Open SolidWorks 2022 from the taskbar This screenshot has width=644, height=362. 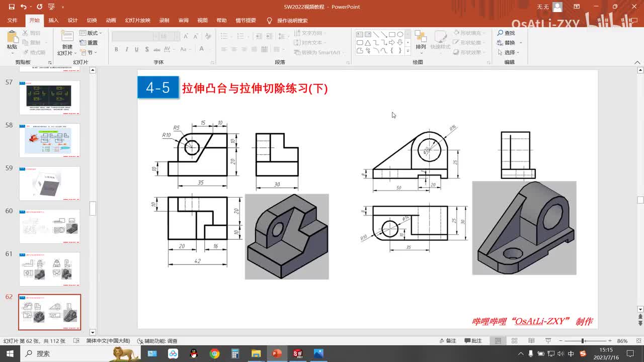pos(297,353)
